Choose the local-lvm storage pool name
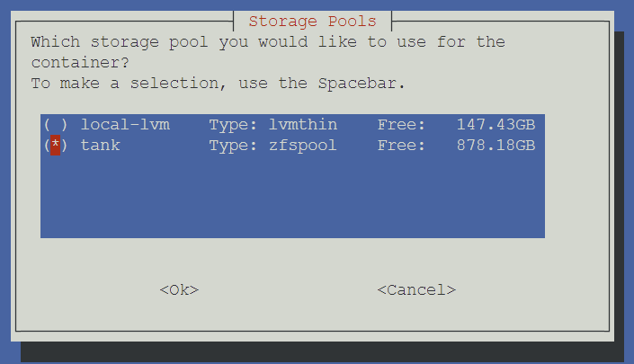 (x=125, y=125)
